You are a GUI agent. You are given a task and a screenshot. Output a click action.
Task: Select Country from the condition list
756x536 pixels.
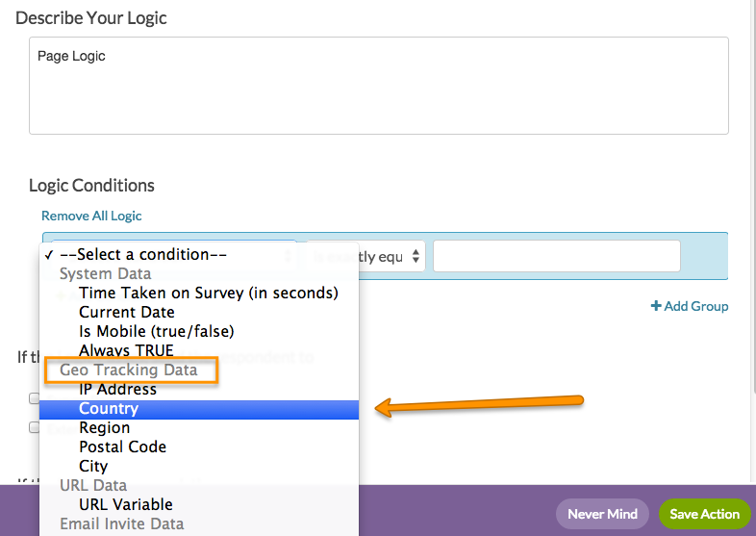pos(109,409)
